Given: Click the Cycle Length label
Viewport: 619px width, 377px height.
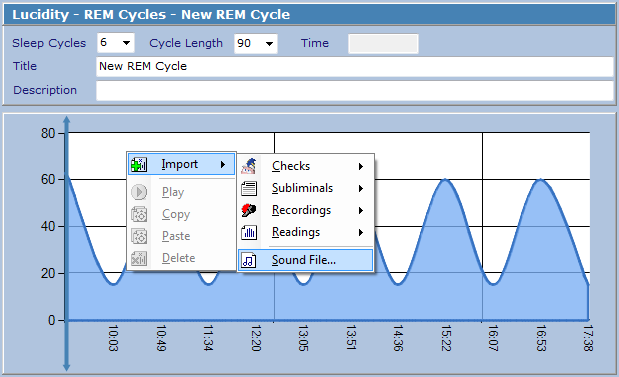Looking at the screenshot, I should tap(186, 43).
